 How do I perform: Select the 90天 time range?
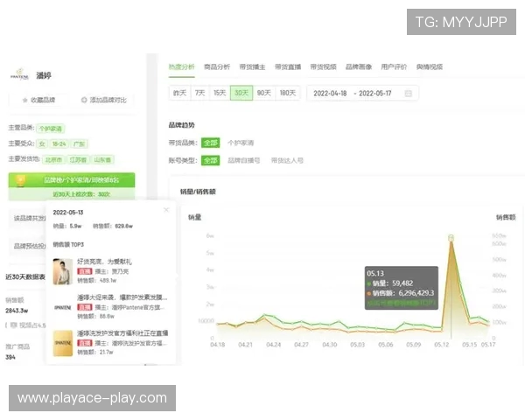(x=264, y=93)
